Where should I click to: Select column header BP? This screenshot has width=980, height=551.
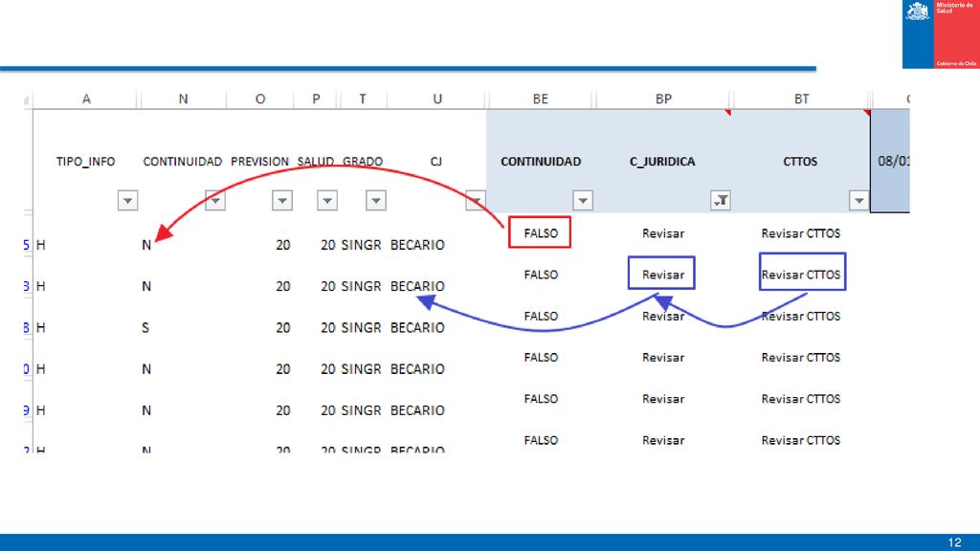coord(663,99)
